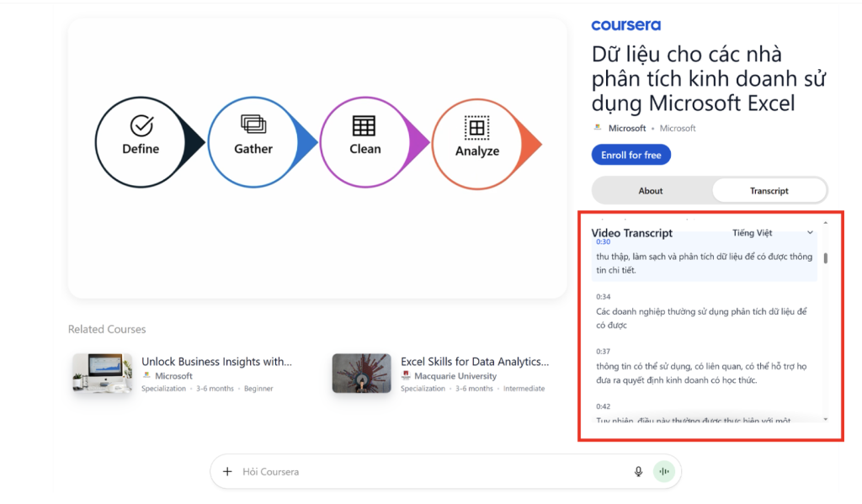
Task: Click the Macquarie University logo icon
Action: [x=407, y=376]
